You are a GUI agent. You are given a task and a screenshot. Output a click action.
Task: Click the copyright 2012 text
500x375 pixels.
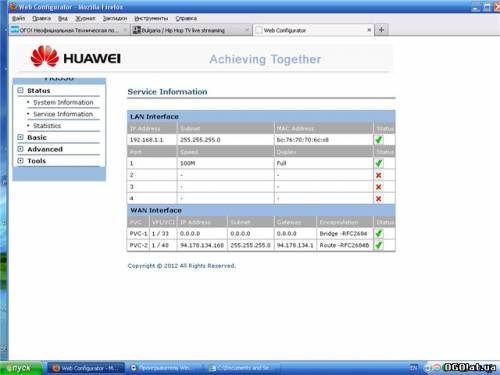[182, 266]
